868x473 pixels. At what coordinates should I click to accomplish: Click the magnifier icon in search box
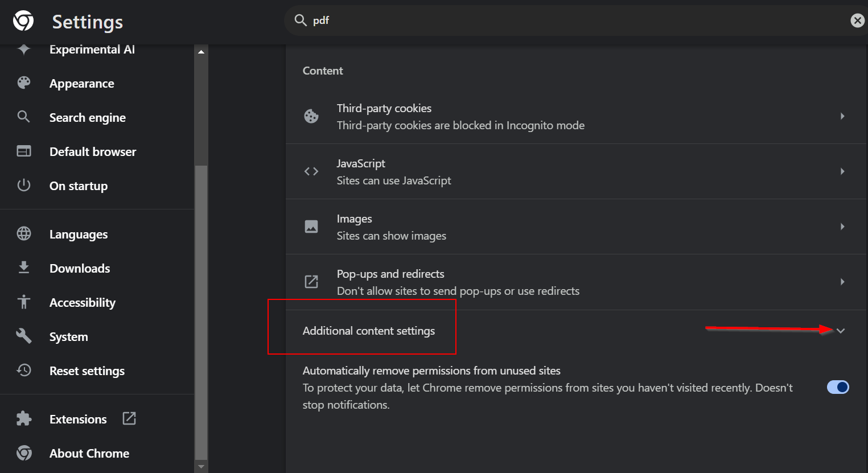click(x=301, y=20)
